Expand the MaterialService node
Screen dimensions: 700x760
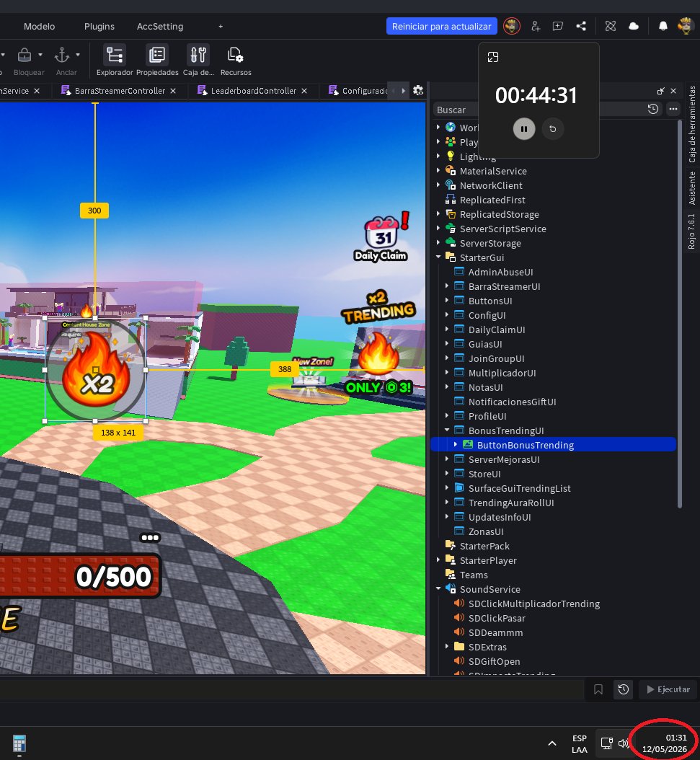438,171
